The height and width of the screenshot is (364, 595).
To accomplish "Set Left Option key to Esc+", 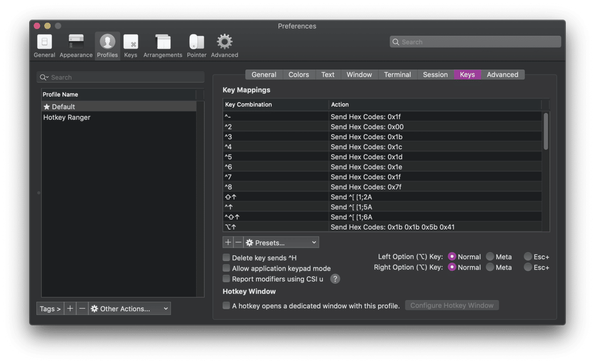I will (528, 256).
